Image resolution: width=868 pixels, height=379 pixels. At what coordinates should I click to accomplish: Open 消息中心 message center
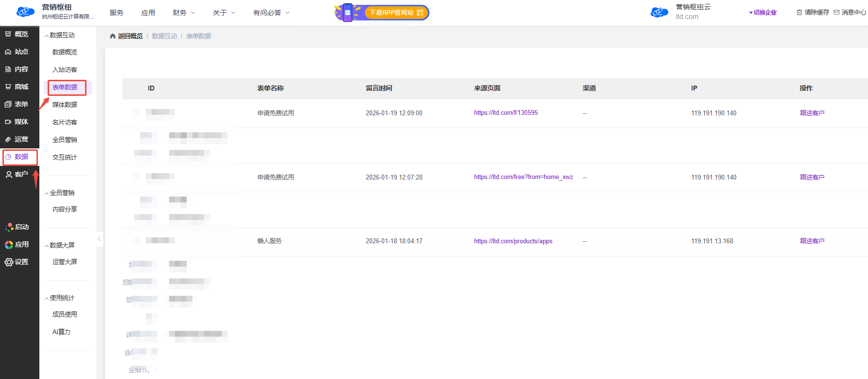850,12
